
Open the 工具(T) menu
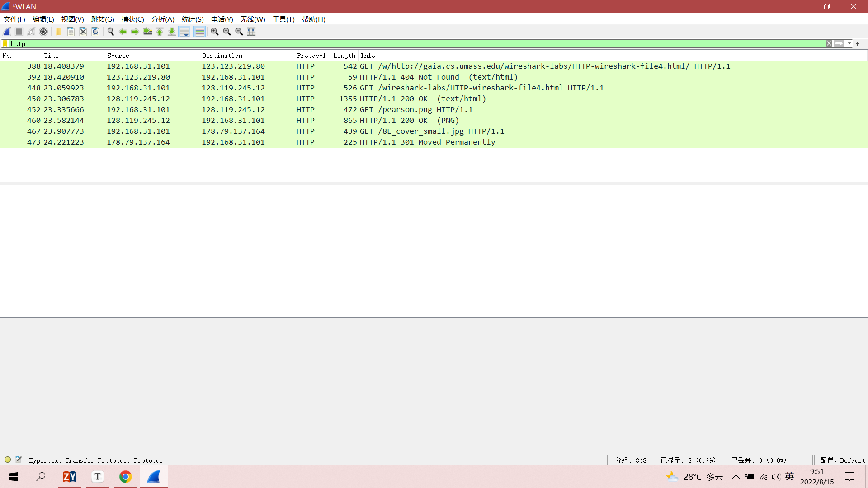[283, 19]
